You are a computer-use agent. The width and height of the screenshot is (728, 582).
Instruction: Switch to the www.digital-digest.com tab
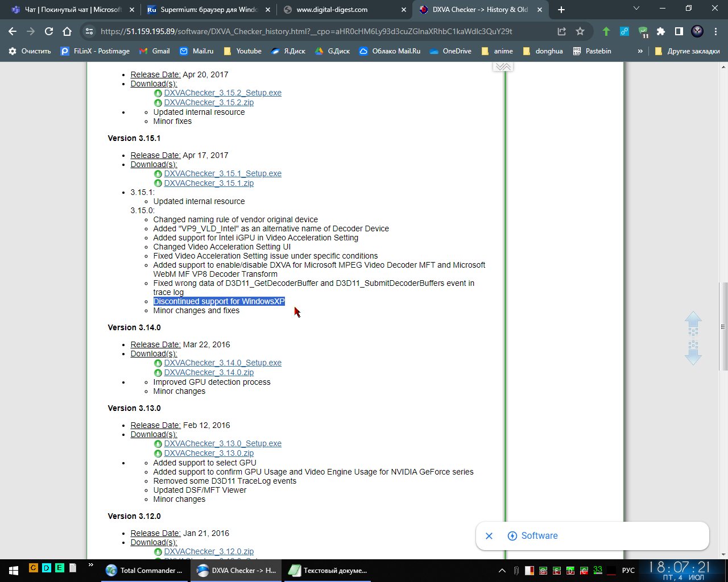click(344, 10)
